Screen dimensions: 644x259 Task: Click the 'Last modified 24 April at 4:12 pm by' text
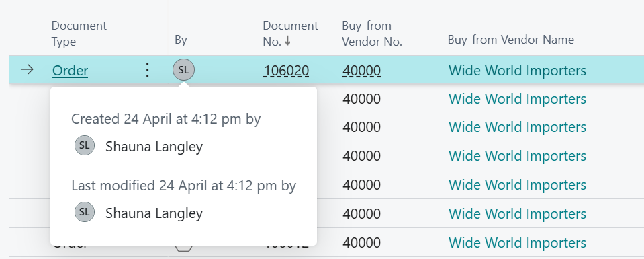tap(183, 185)
